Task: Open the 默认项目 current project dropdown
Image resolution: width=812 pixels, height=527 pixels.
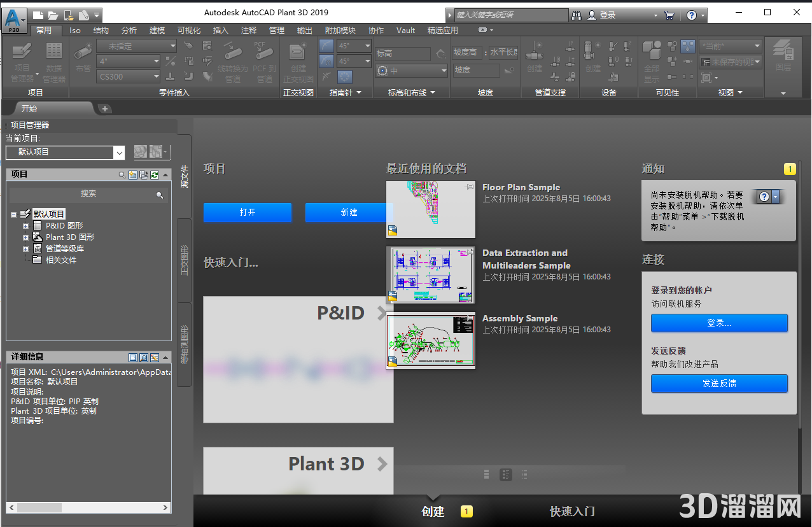Action: pos(66,153)
